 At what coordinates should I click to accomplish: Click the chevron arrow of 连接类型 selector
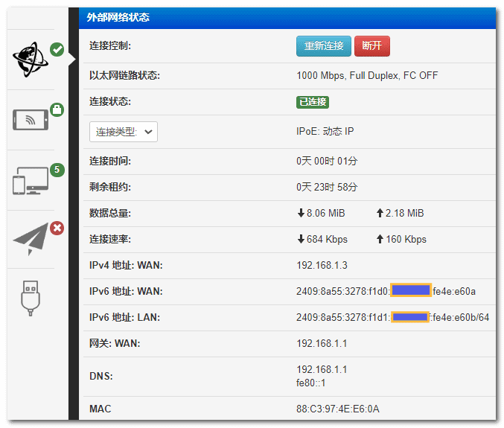pyautogui.click(x=149, y=132)
